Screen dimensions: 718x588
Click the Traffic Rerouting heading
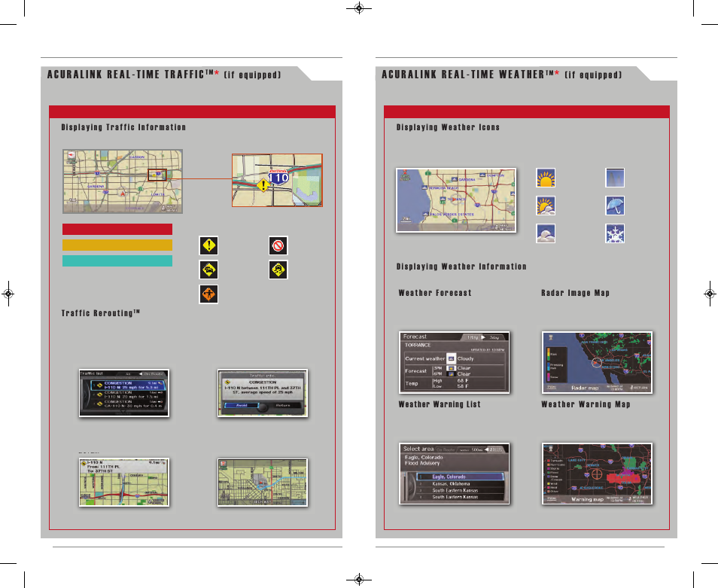101,313
